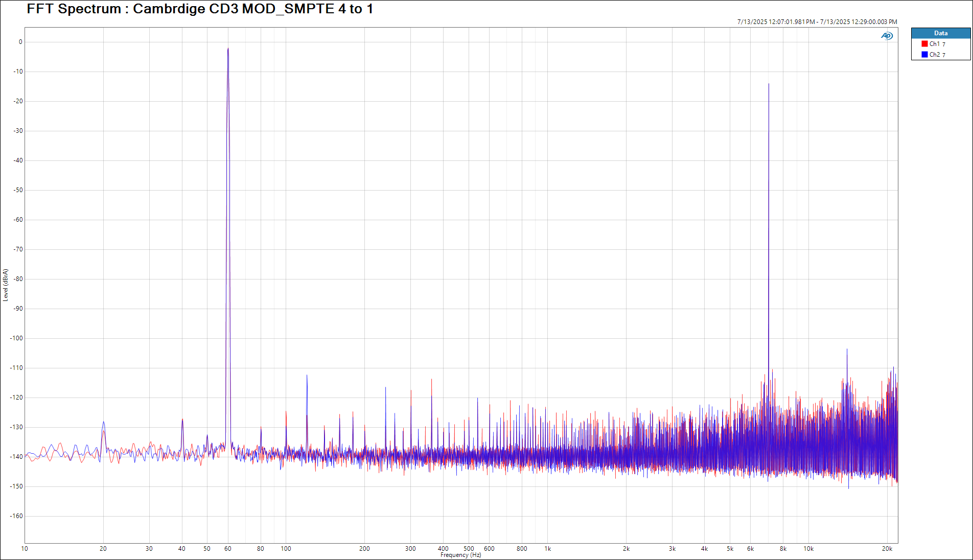Select the Ch1 label in the legend

[x=934, y=44]
